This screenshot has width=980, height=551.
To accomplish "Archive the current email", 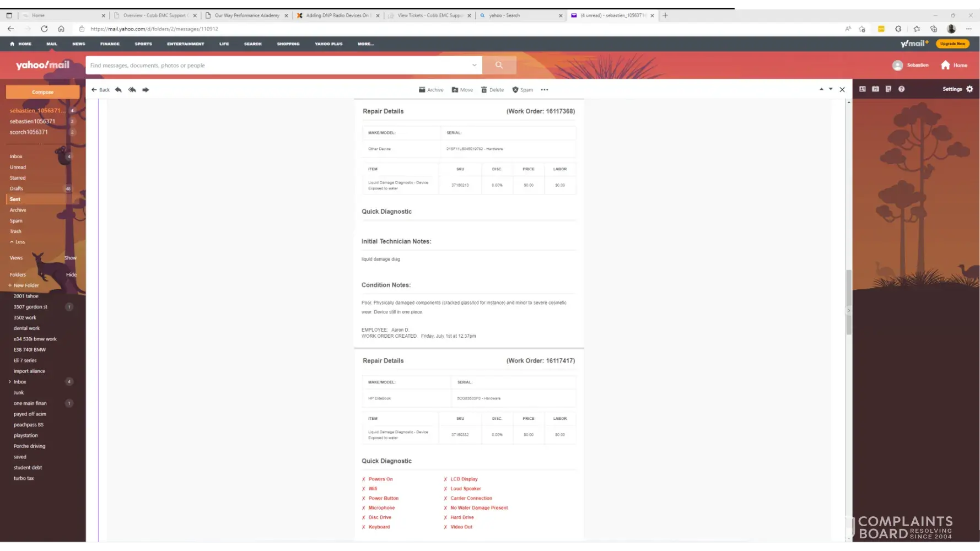I will [x=431, y=90].
